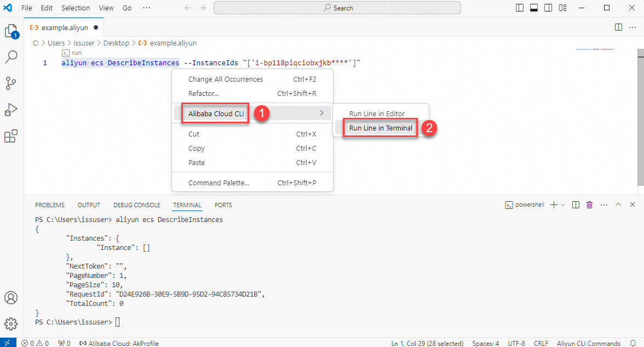Open the Search view in activity bar
Viewport: 644px width, 347px height.
(x=11, y=57)
